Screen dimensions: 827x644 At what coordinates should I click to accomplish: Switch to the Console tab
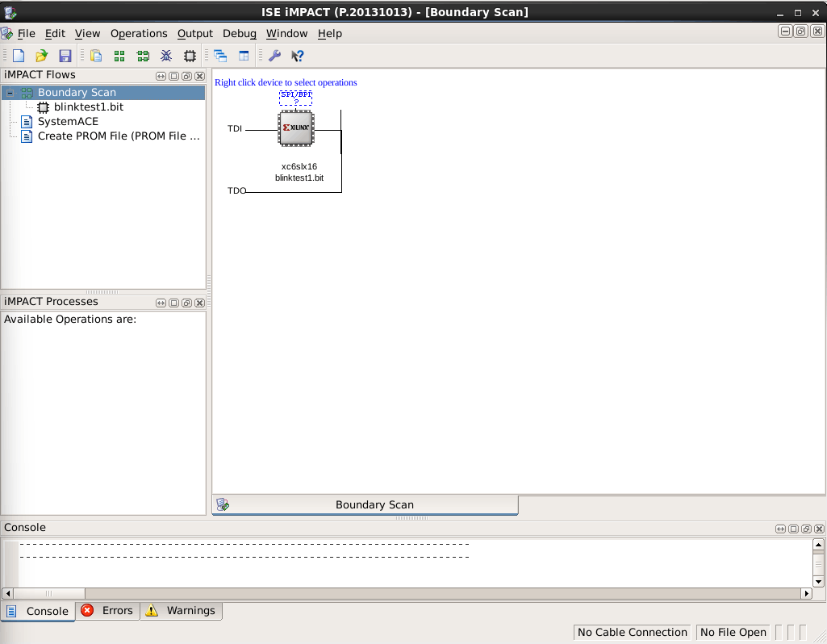(x=38, y=611)
